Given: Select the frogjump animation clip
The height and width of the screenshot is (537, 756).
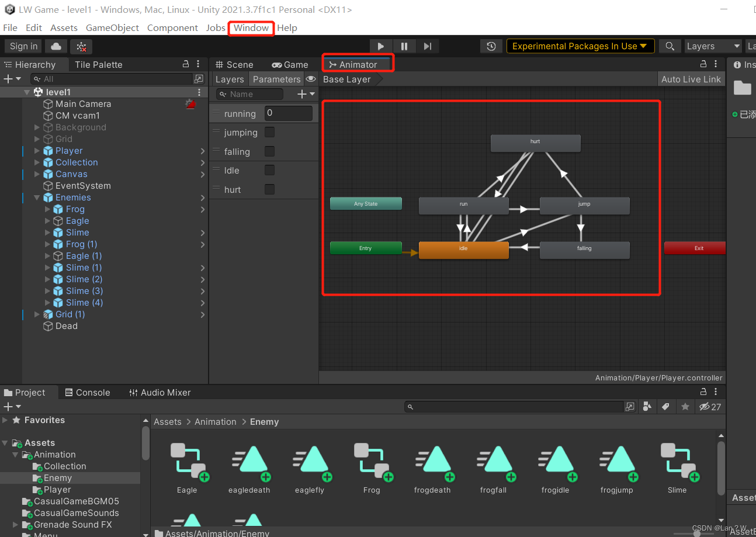Looking at the screenshot, I should [x=616, y=469].
